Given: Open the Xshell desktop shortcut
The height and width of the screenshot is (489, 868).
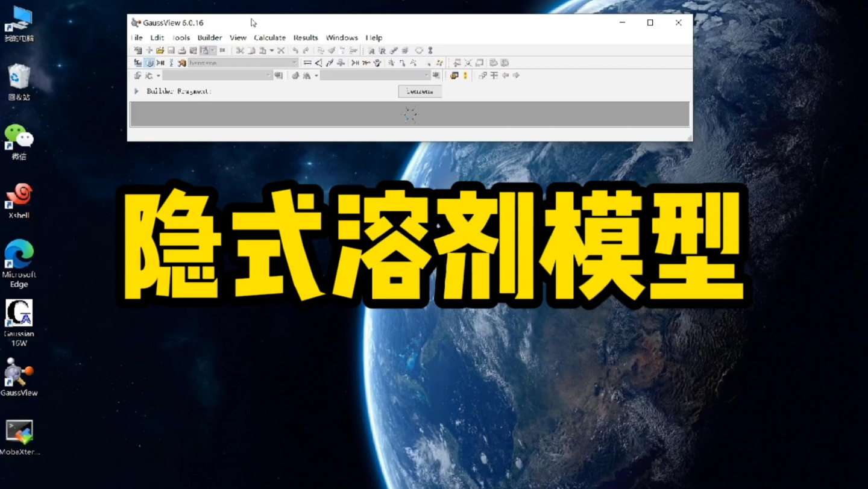Looking at the screenshot, I should pyautogui.click(x=19, y=201).
